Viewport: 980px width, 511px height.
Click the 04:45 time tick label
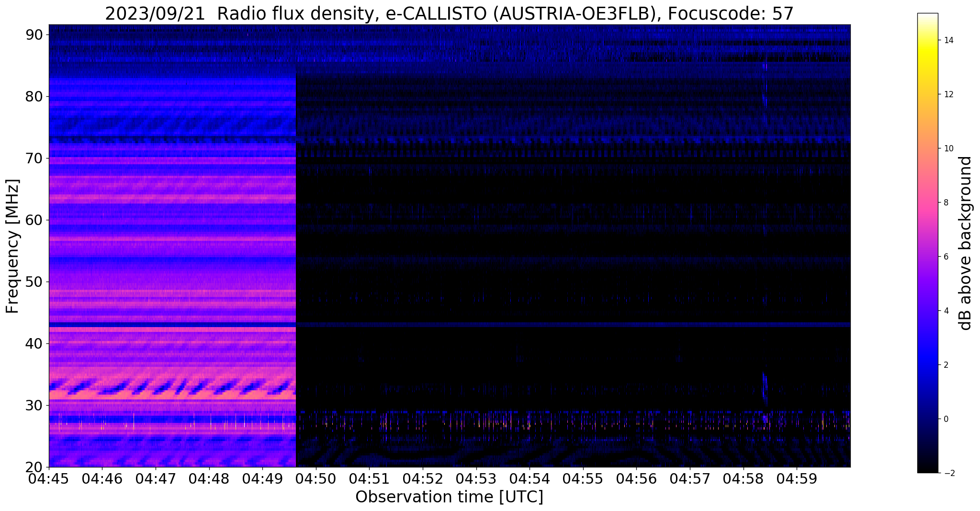[49, 478]
